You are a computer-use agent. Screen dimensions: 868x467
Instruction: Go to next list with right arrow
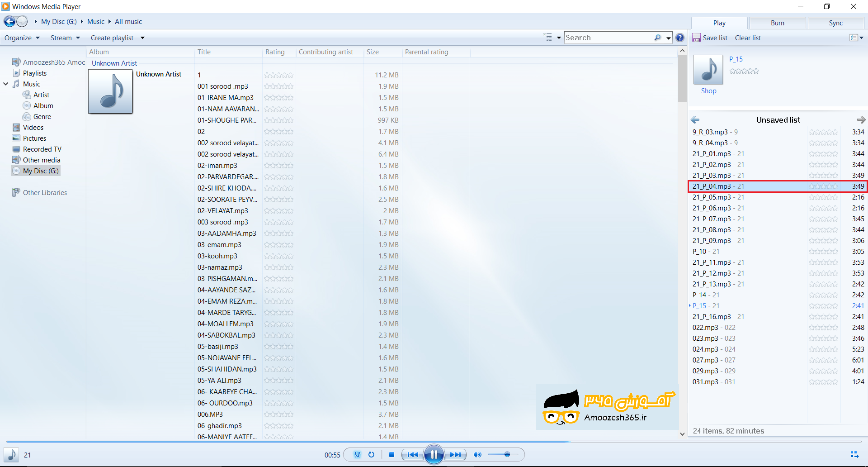pyautogui.click(x=861, y=120)
